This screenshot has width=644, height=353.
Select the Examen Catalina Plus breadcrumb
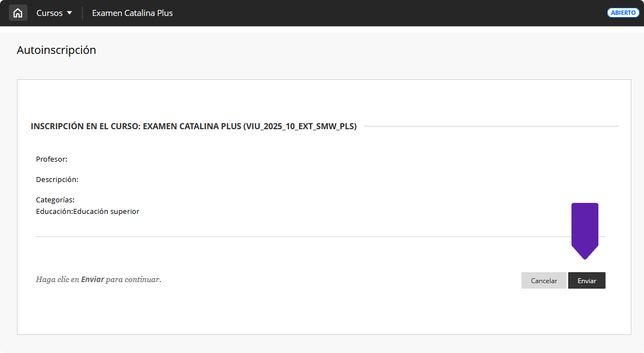[132, 13]
